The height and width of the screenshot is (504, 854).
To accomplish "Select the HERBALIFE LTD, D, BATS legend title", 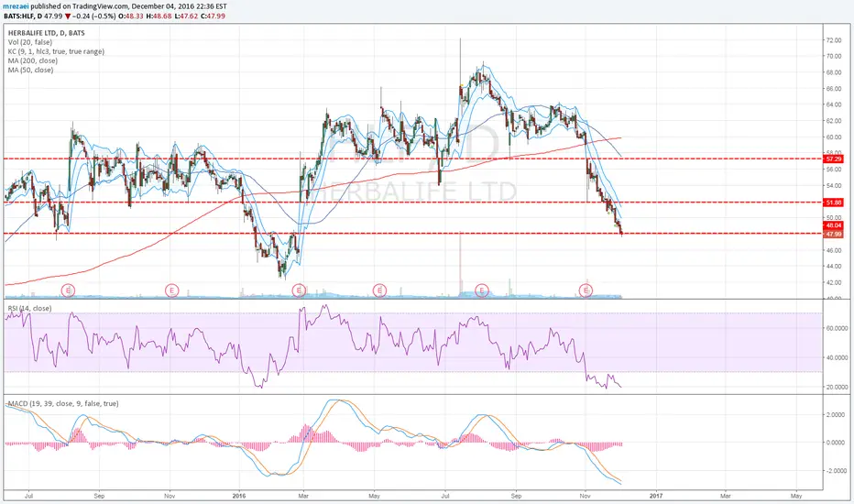I will [x=47, y=33].
